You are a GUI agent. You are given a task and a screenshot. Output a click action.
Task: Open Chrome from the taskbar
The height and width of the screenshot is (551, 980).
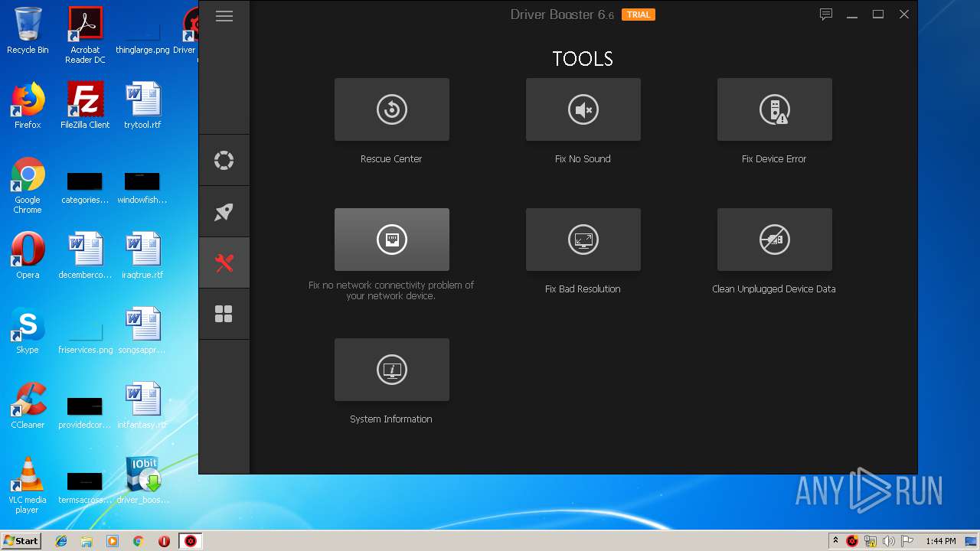(x=139, y=541)
